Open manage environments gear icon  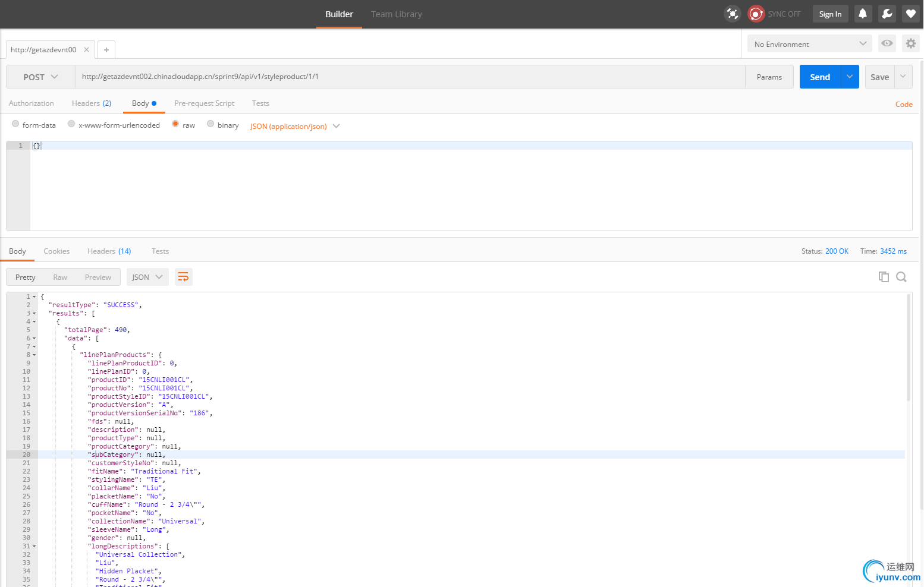910,43
